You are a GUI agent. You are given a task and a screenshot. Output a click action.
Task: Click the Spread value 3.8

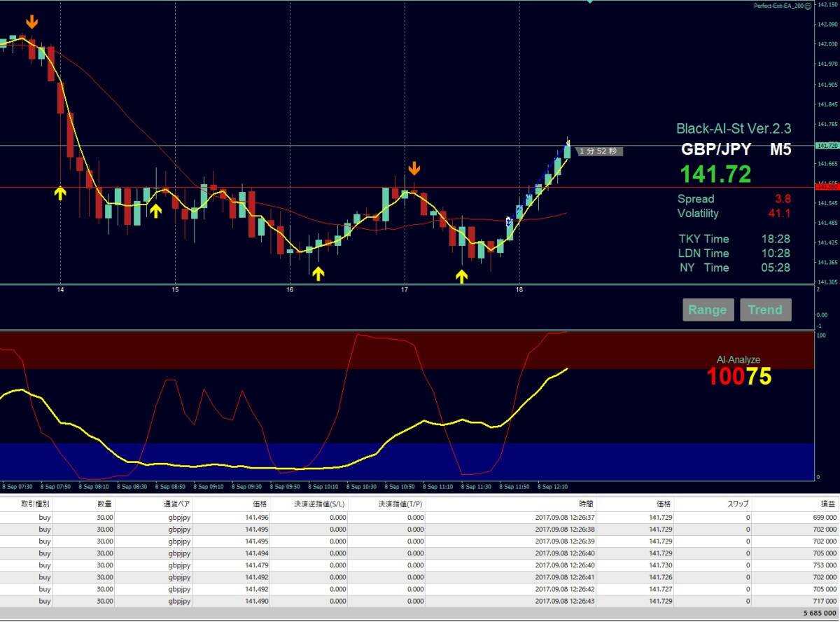click(x=782, y=199)
